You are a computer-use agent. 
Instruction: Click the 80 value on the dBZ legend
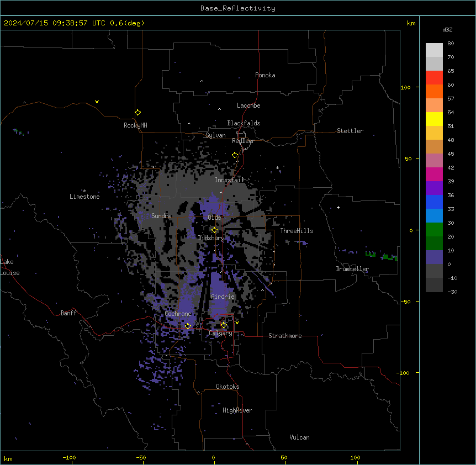point(451,44)
